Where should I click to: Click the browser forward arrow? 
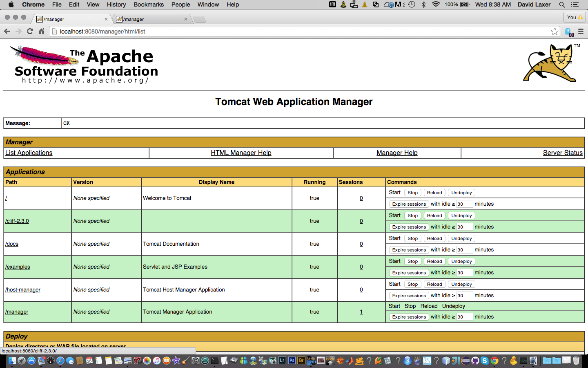pos(18,31)
